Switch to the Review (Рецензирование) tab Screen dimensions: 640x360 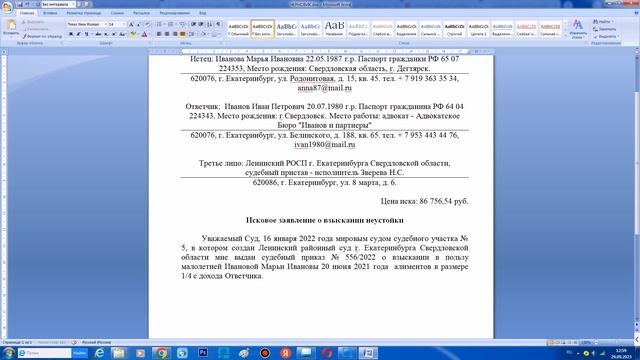click(174, 13)
